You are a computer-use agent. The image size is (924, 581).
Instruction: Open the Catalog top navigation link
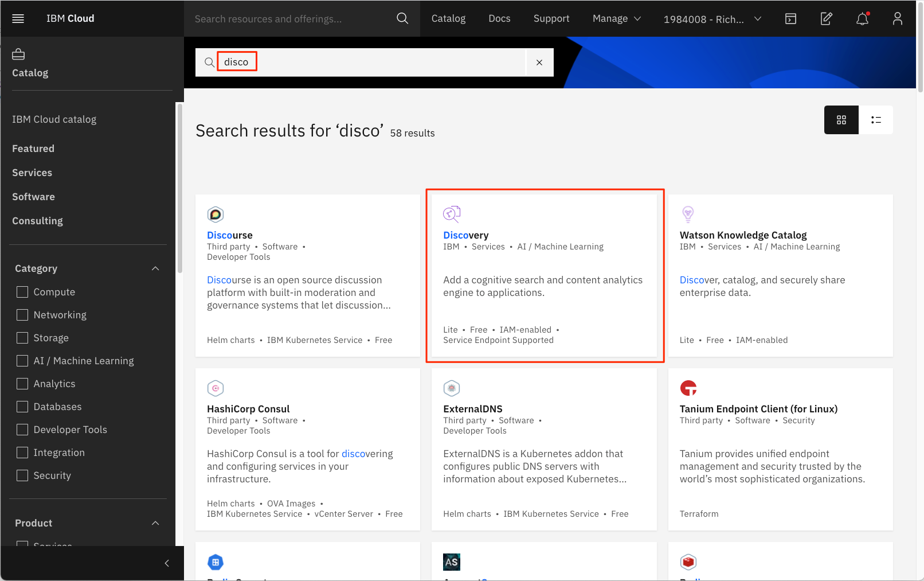pos(448,18)
